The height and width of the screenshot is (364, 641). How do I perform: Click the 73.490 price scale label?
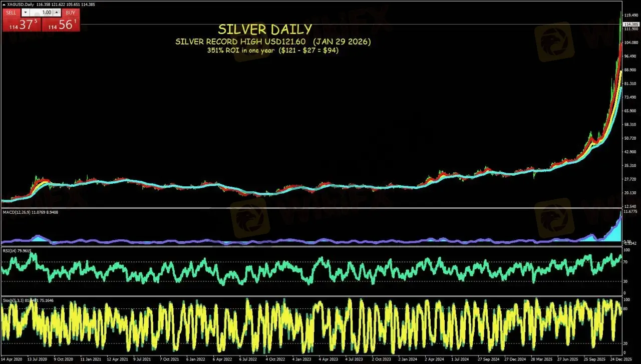click(631, 97)
